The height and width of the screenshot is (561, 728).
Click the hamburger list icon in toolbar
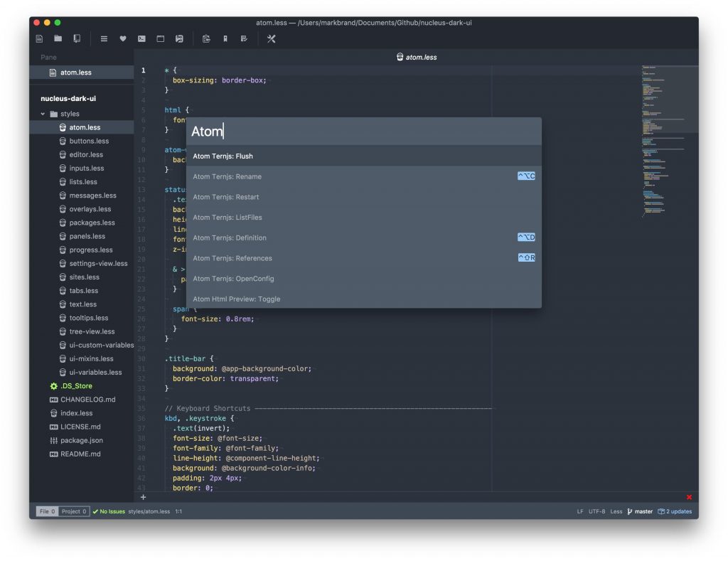point(104,38)
